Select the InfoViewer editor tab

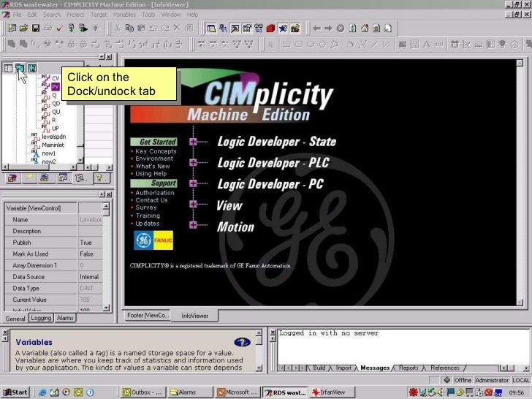[194, 316]
